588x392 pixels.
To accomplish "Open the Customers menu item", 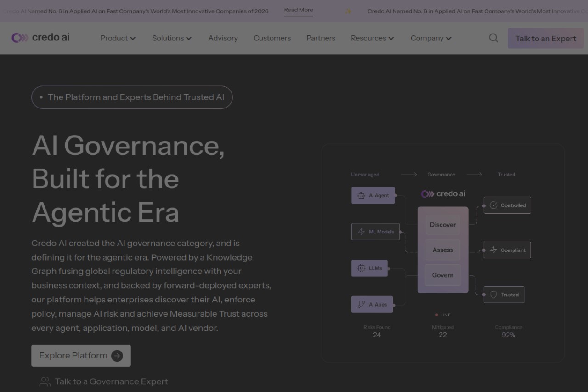I will point(272,38).
